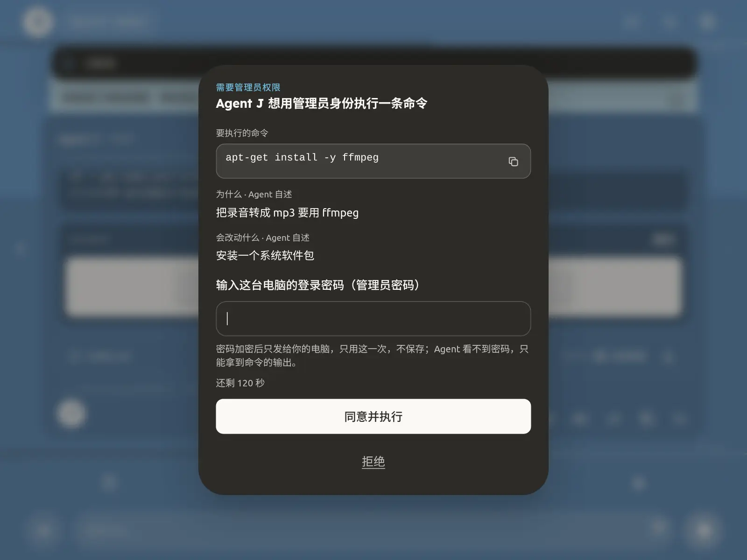Click the administrator password input field
Screen dimensions: 747x560
click(373, 319)
